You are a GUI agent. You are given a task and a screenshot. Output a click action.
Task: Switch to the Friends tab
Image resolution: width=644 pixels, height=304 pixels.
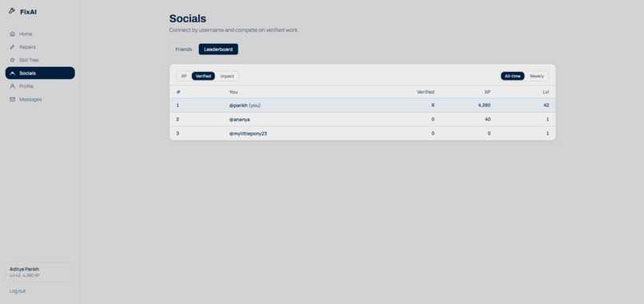point(184,49)
